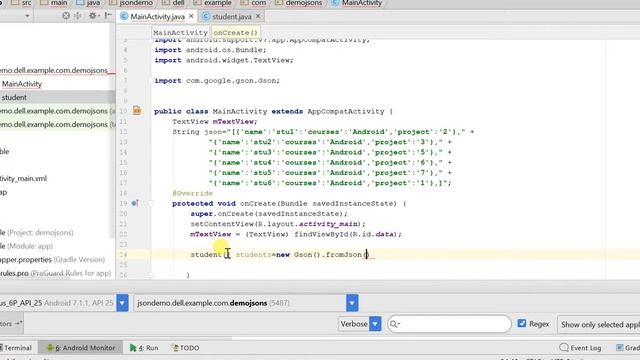Close the student.java tab
This screenshot has height=360, width=640.
[x=258, y=16]
